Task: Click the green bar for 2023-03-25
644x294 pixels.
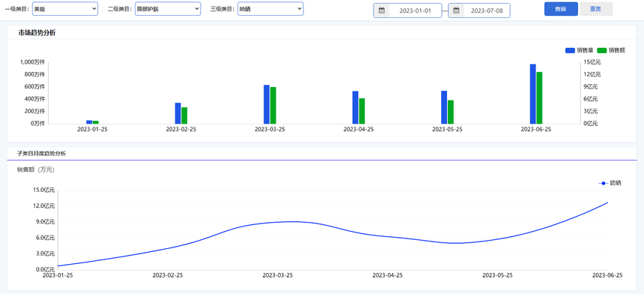Action: (273, 105)
